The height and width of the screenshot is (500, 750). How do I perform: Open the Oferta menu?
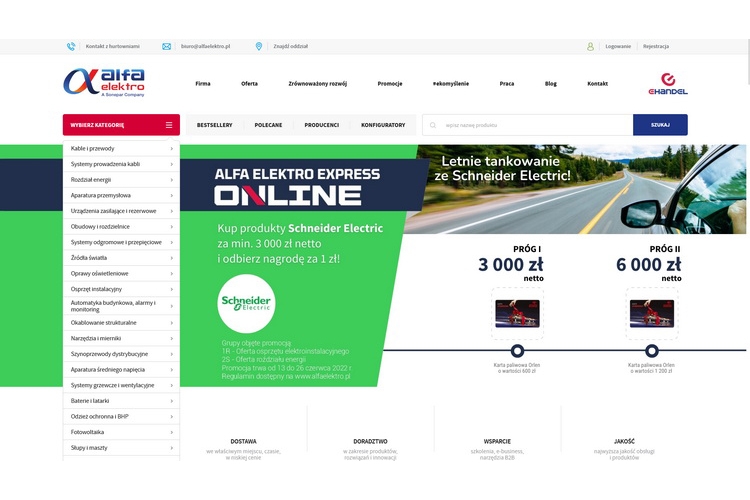click(x=249, y=84)
